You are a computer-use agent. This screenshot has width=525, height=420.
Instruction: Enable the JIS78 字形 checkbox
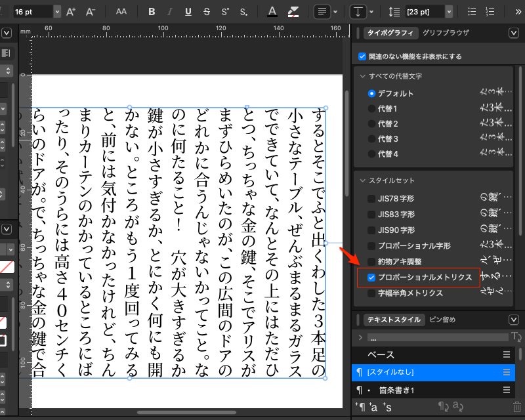371,198
